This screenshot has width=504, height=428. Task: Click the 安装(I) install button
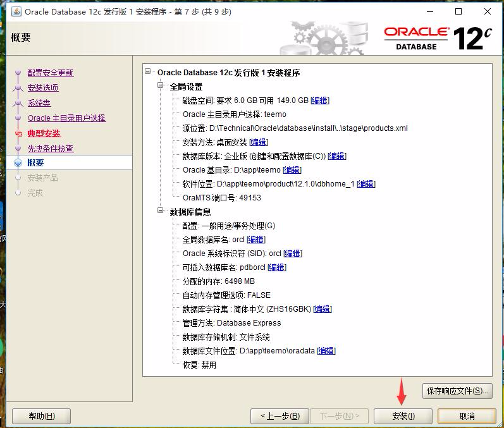pyautogui.click(x=403, y=416)
